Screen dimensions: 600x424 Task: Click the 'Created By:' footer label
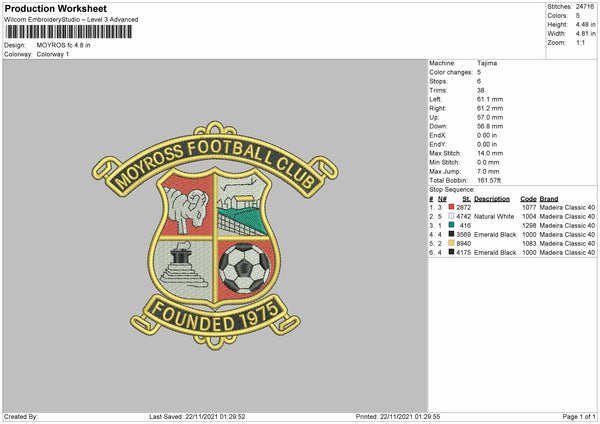21,416
